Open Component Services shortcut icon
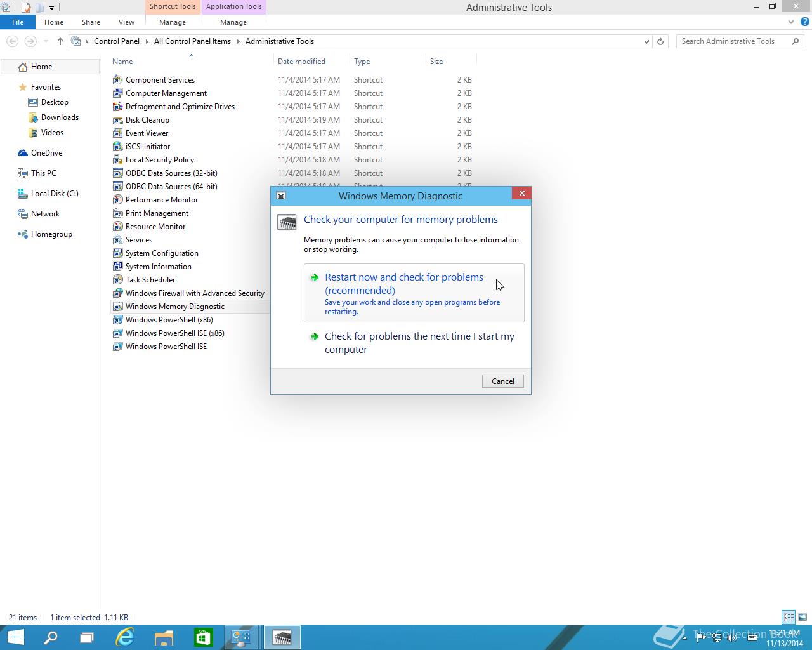 point(117,80)
